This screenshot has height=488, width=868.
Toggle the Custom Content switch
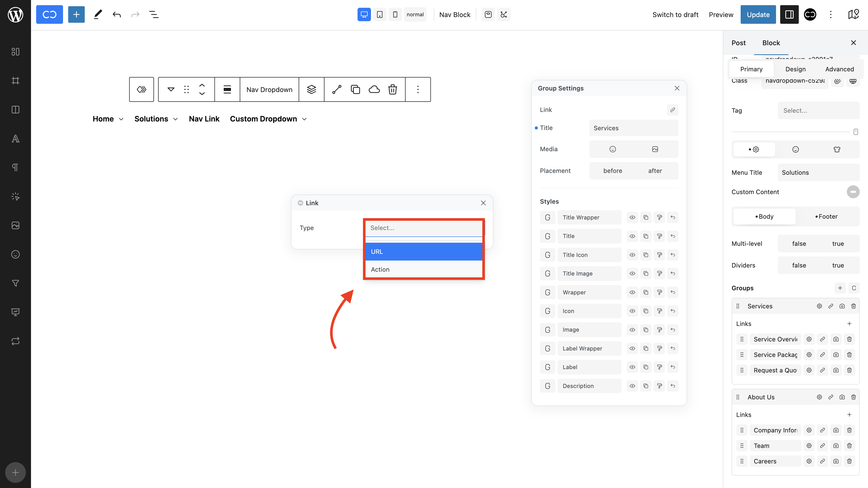click(x=853, y=192)
